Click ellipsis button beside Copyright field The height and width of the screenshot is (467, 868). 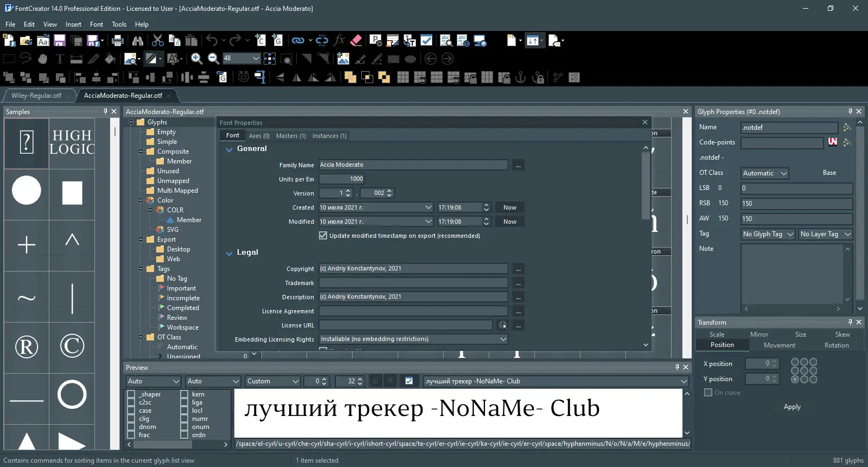click(x=518, y=269)
